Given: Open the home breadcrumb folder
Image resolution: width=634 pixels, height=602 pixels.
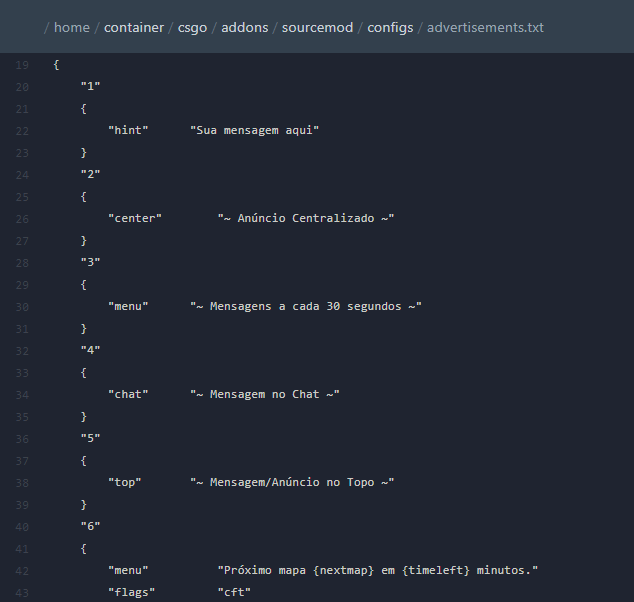Looking at the screenshot, I should 72,27.
